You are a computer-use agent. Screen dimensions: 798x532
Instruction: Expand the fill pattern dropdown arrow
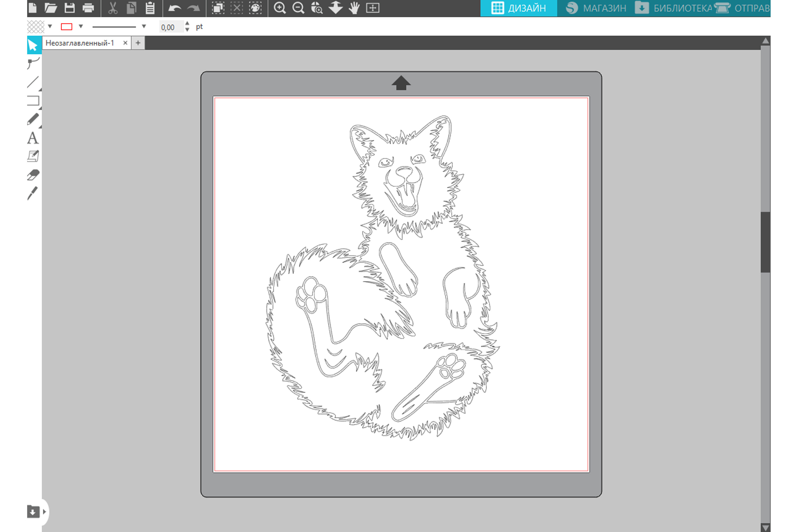coord(50,26)
